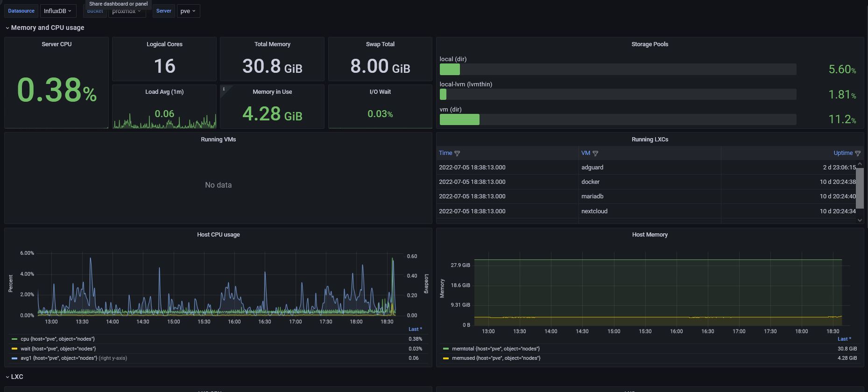The height and width of the screenshot is (392, 868).
Task: Click the filter icon beside VM header
Action: pyautogui.click(x=595, y=154)
